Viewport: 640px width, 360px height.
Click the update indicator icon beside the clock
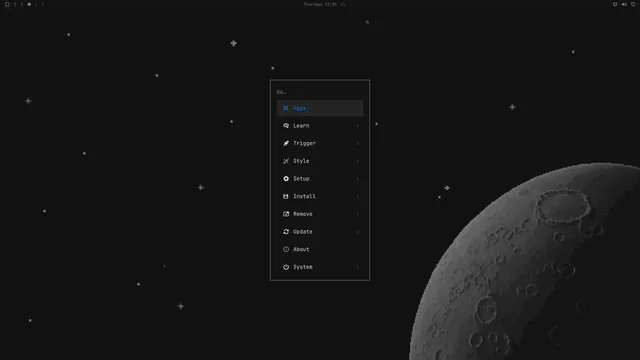343,4
